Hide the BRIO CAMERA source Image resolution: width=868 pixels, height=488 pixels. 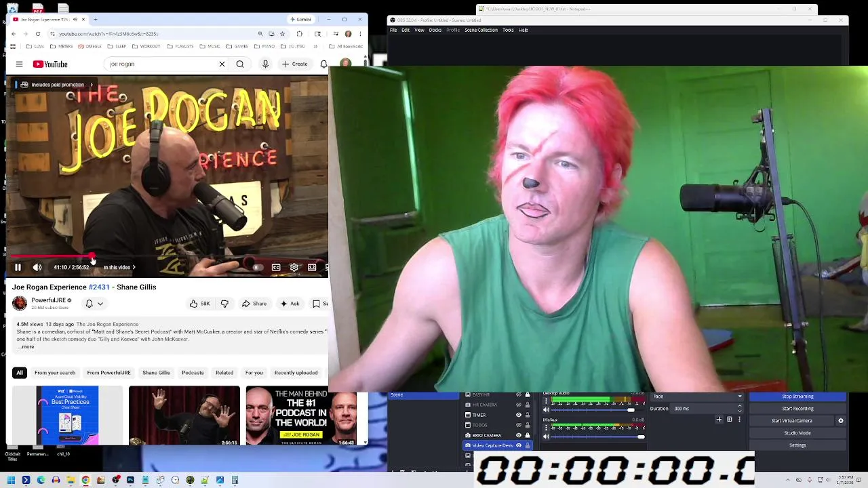[519, 435]
